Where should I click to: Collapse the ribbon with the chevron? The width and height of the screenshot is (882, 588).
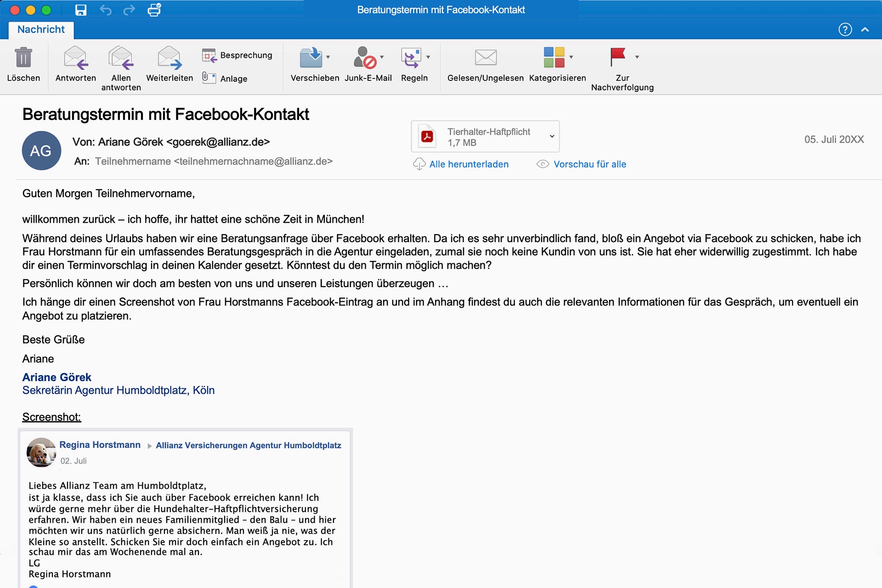865,29
